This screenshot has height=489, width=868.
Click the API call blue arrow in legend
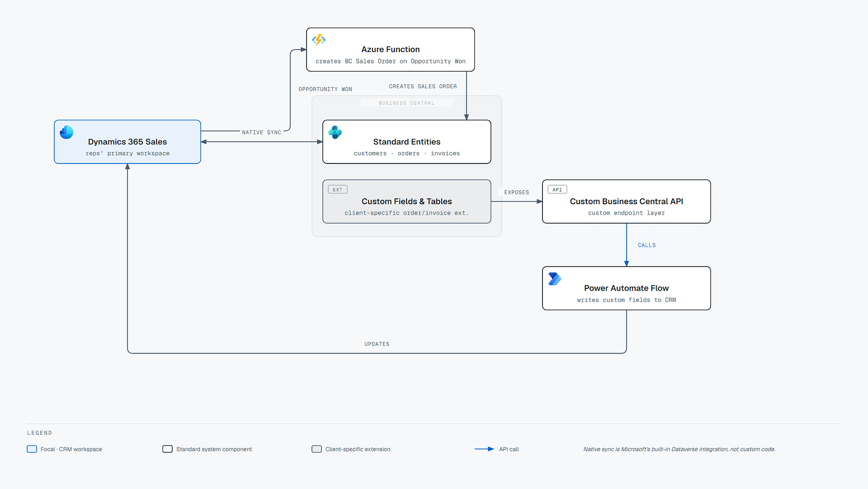484,449
